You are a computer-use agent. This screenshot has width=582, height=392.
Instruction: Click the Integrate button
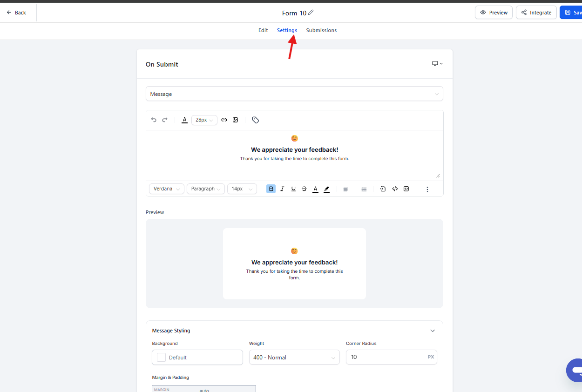(536, 13)
